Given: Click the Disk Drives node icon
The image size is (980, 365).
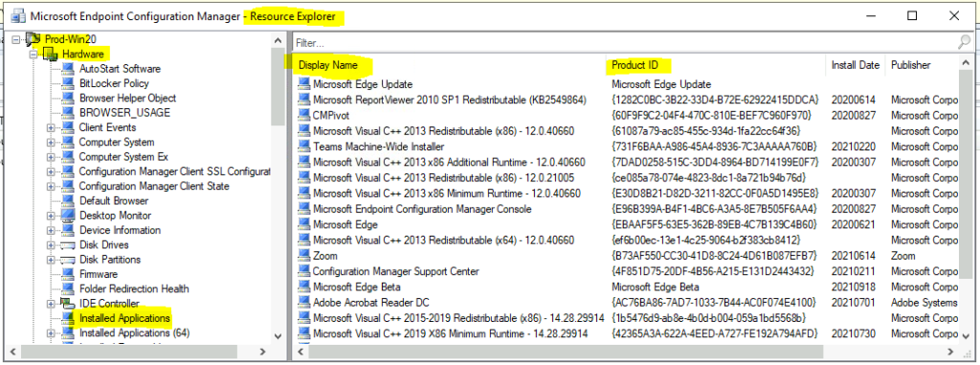Looking at the screenshot, I should 68,245.
